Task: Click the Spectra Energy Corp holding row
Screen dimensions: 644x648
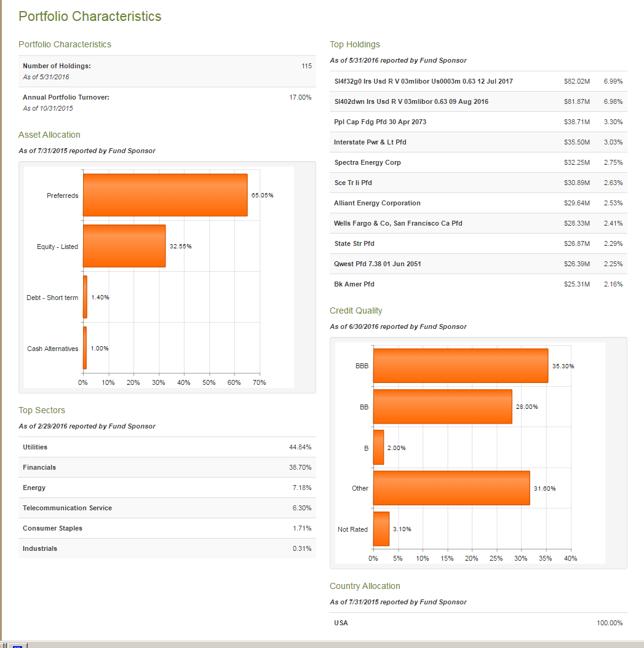Action: click(431, 162)
